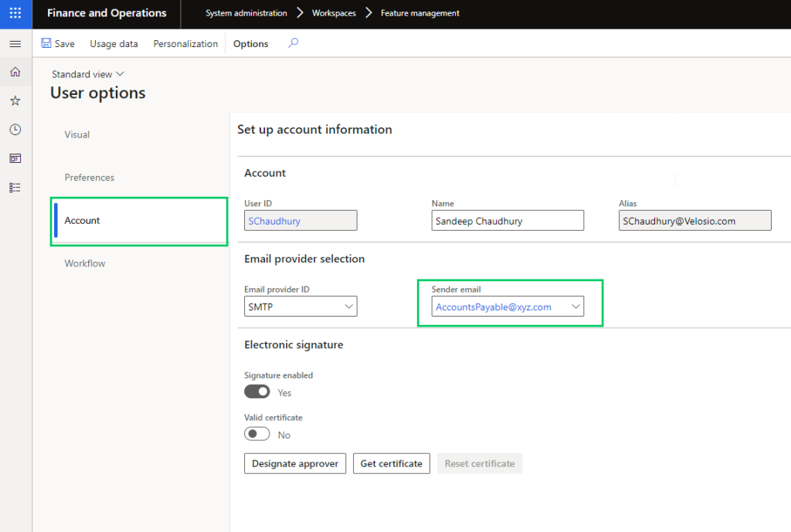
Task: Click inside the Name field
Action: [x=508, y=220]
